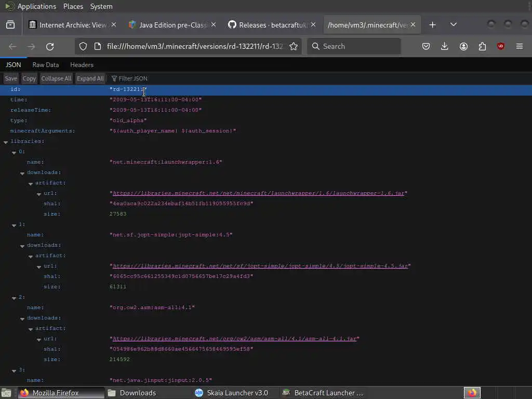Open the Pocket save icon
This screenshot has width=532, height=399.
click(x=426, y=46)
